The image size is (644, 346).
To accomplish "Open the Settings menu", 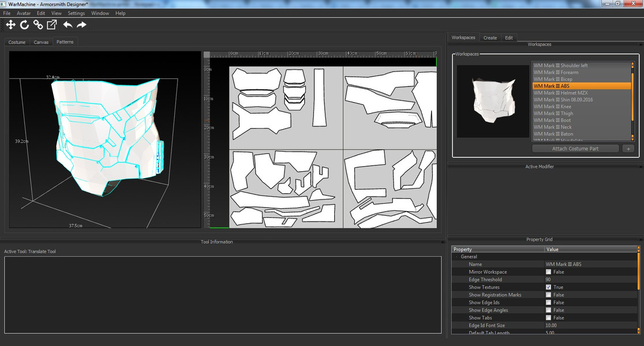I will pos(76,13).
